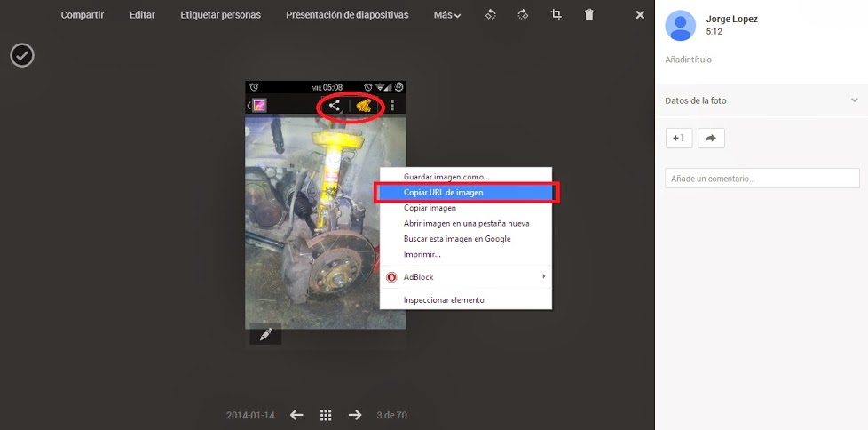Viewport: 868px width, 430px height.
Task: Rotate the photo left
Action: click(491, 15)
